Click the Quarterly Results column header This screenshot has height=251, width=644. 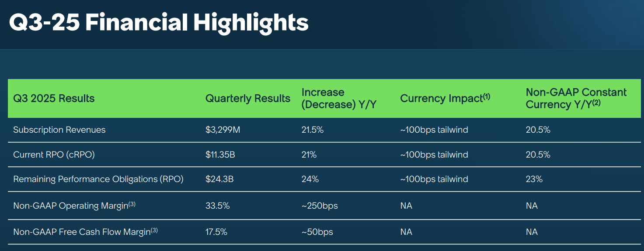click(x=248, y=99)
